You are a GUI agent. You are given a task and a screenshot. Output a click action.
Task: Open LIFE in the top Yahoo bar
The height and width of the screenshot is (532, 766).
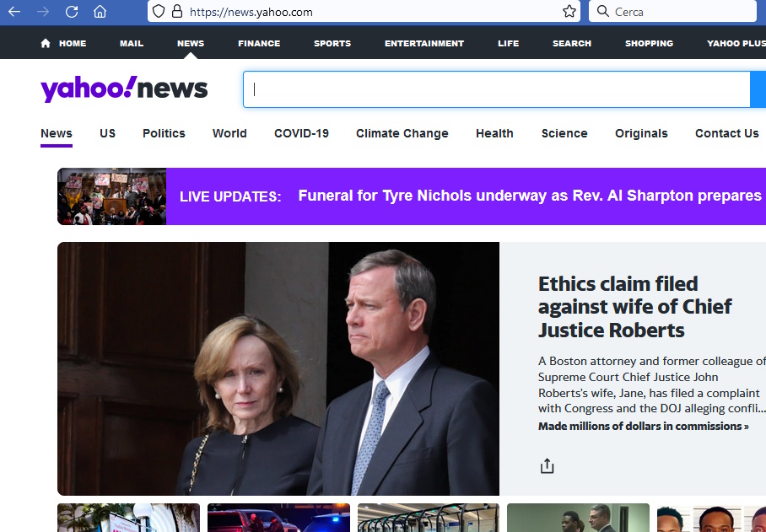click(x=508, y=44)
